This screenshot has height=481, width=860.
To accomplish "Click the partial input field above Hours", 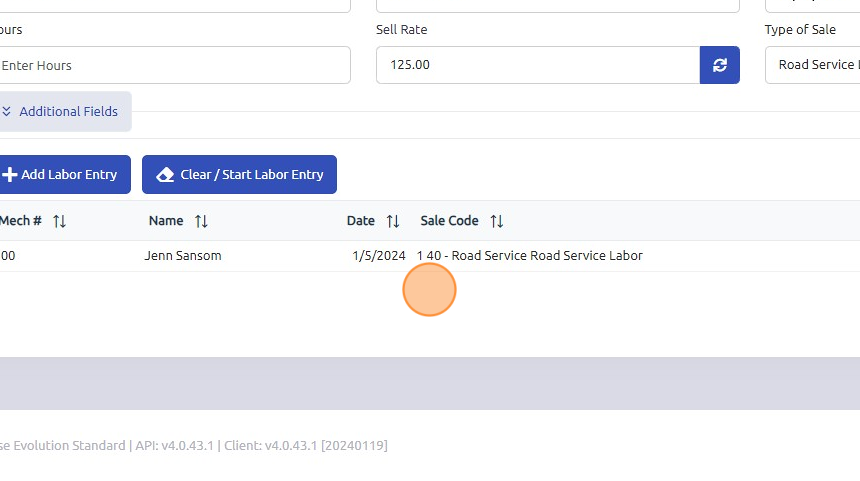I will click(x=173, y=5).
